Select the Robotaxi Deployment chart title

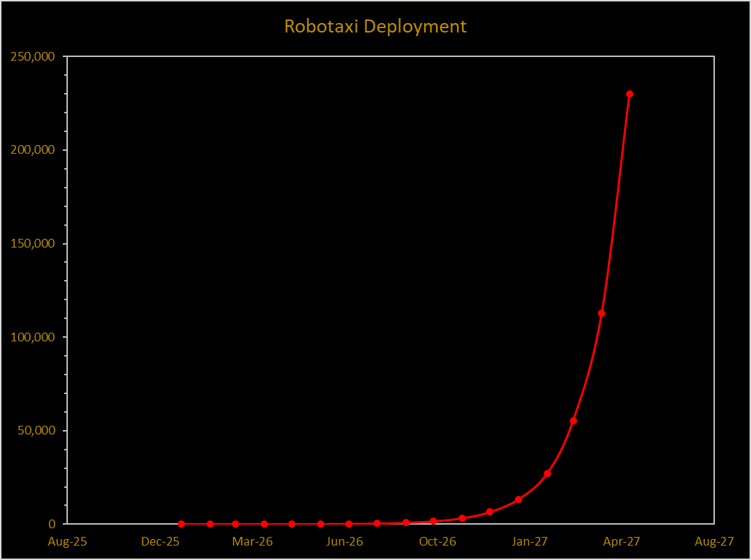pyautogui.click(x=375, y=26)
